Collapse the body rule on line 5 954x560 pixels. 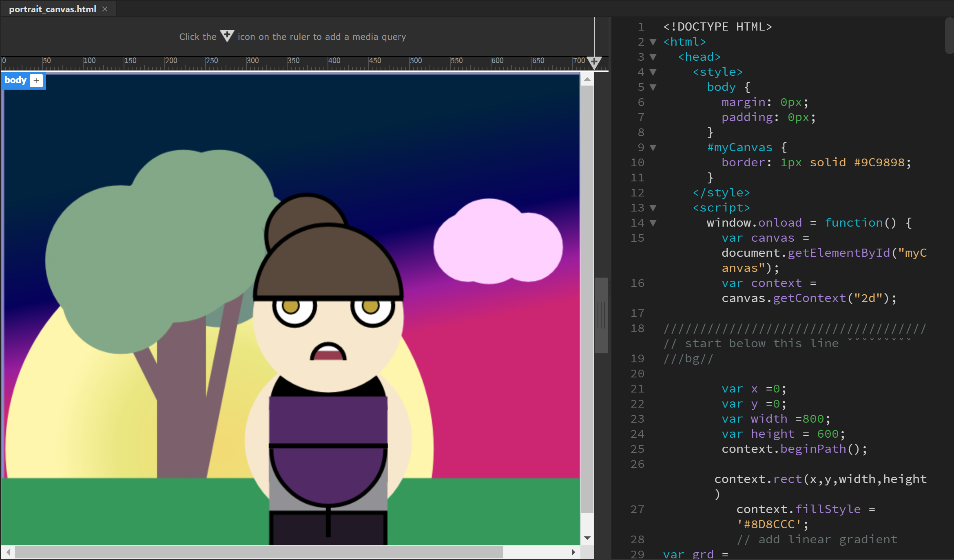point(653,87)
